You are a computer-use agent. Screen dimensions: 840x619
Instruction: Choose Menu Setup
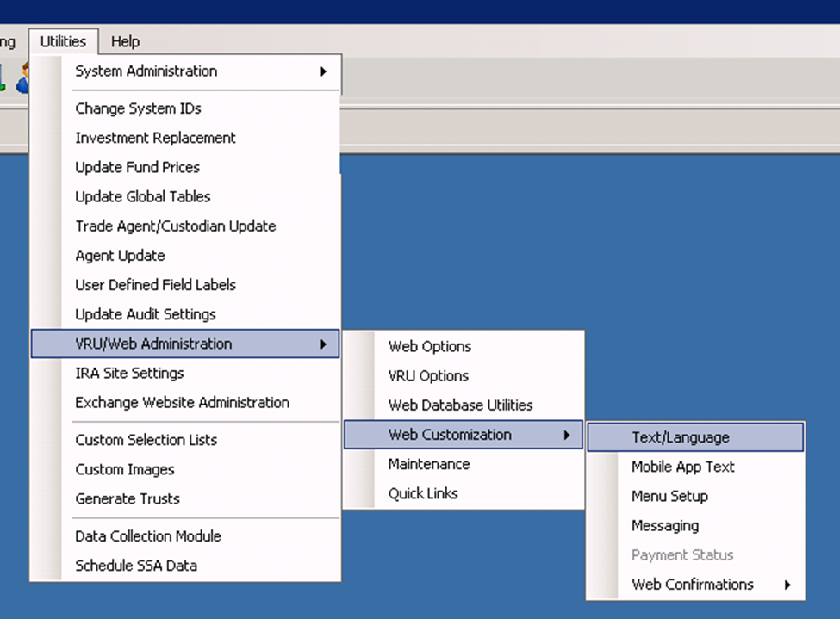(x=695, y=497)
